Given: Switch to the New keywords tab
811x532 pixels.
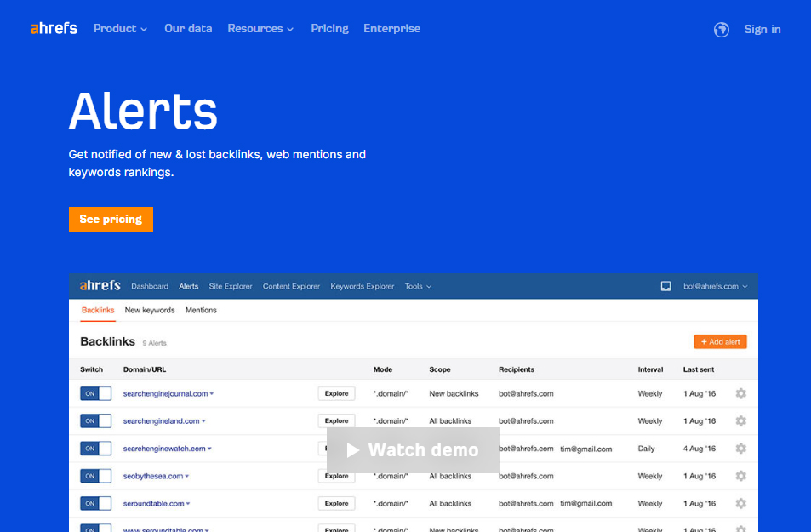Looking at the screenshot, I should [x=150, y=310].
